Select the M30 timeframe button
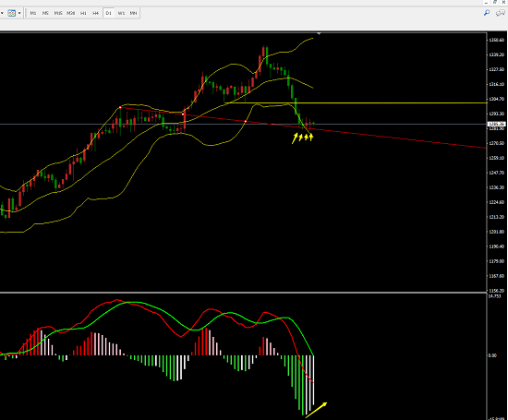The image size is (508, 420). tap(70, 13)
